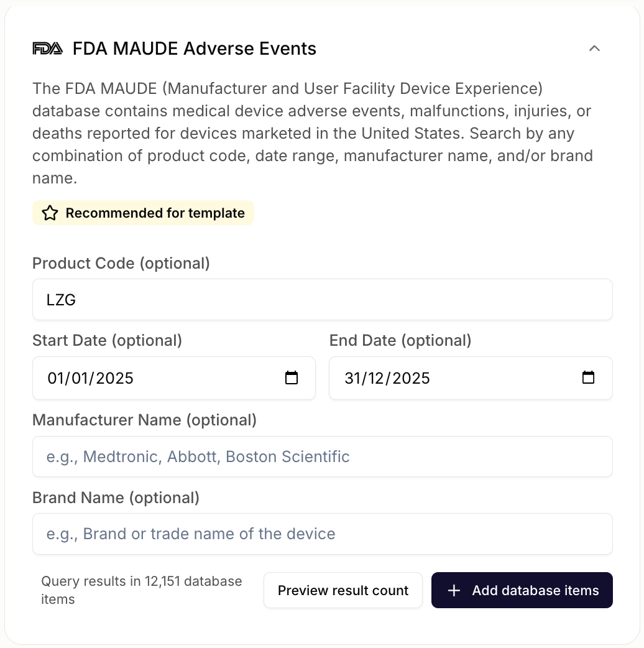
Task: Click the Preview result count button
Action: [343, 590]
